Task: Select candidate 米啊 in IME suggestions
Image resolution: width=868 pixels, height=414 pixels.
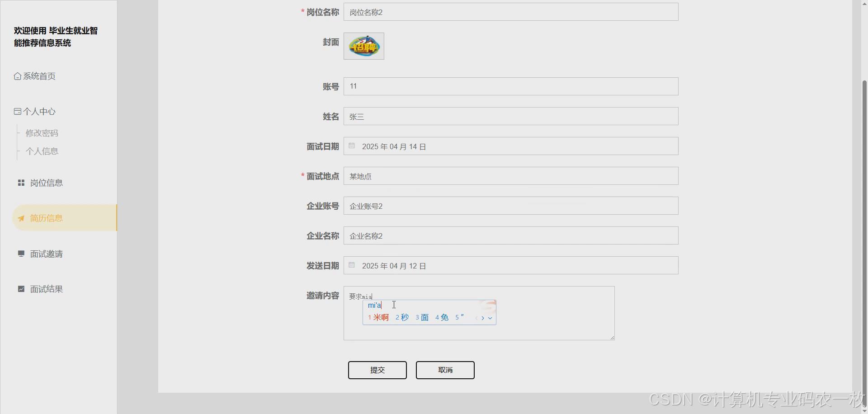Action: click(x=381, y=317)
